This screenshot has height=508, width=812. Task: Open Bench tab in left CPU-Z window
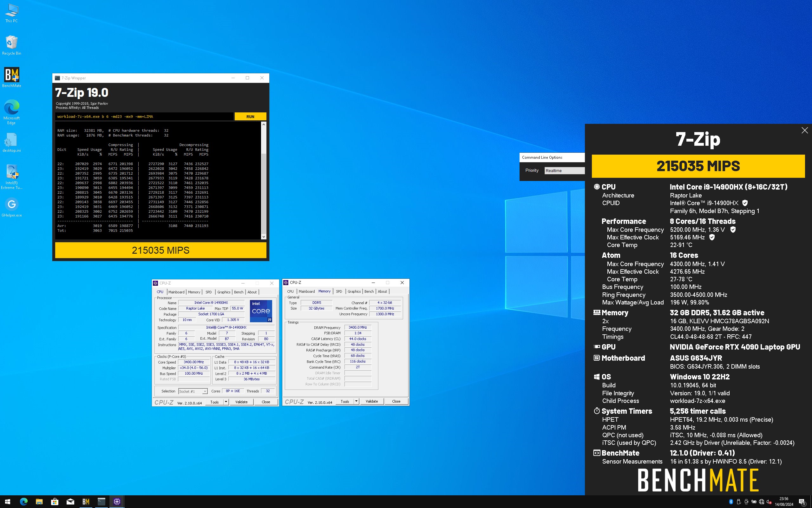click(239, 292)
